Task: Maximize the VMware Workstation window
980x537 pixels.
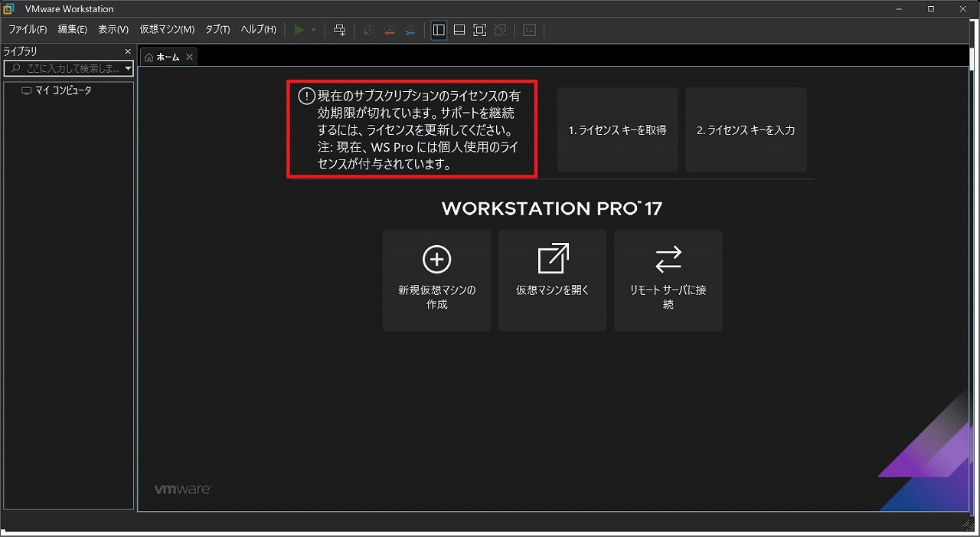Action: [x=931, y=8]
